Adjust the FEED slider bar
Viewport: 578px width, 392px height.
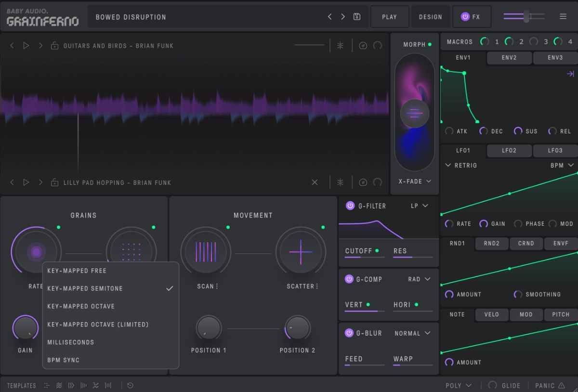point(365,365)
